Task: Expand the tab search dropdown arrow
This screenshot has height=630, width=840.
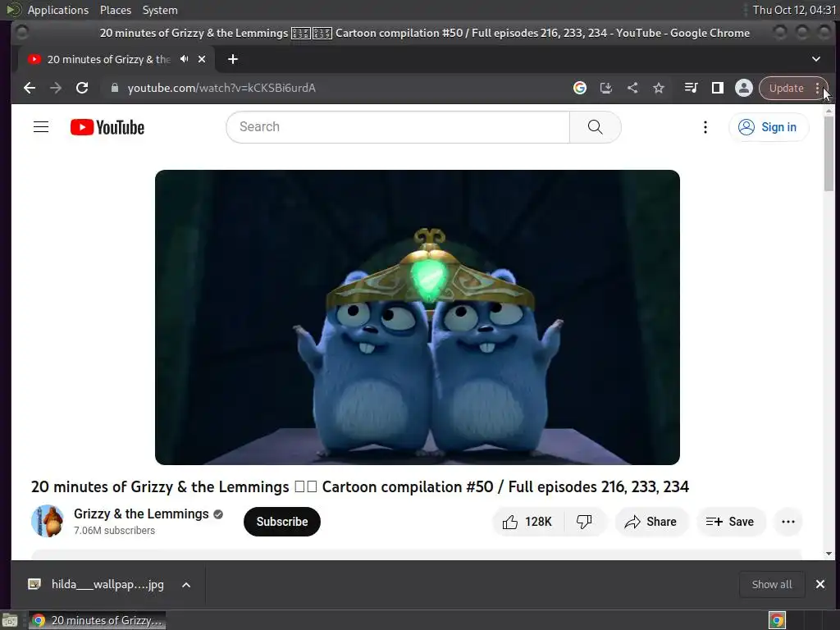Action: tap(816, 59)
